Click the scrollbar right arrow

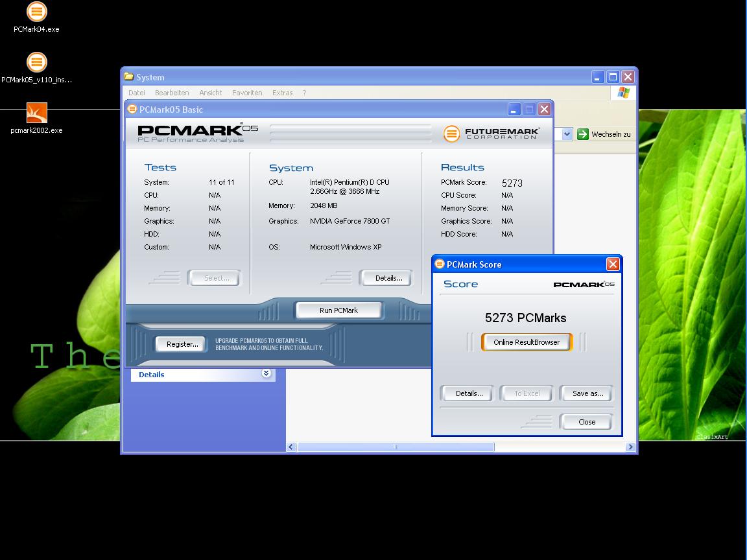pyautogui.click(x=630, y=447)
